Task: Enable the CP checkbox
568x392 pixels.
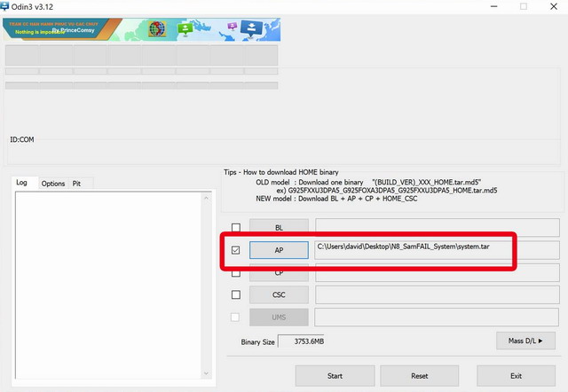Action: point(235,272)
